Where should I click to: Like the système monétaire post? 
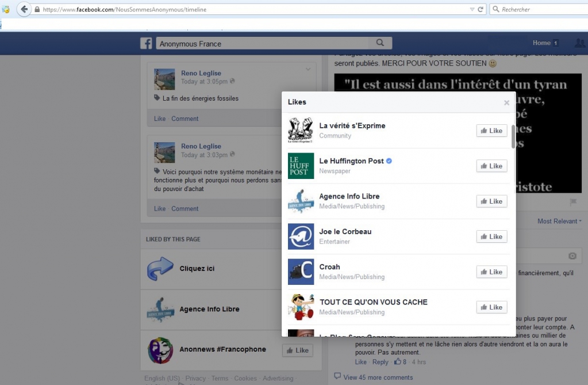pyautogui.click(x=160, y=209)
